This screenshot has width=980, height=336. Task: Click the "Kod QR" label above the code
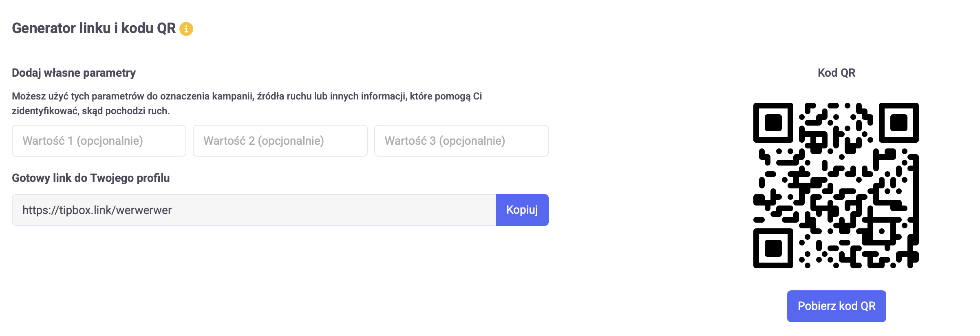836,73
